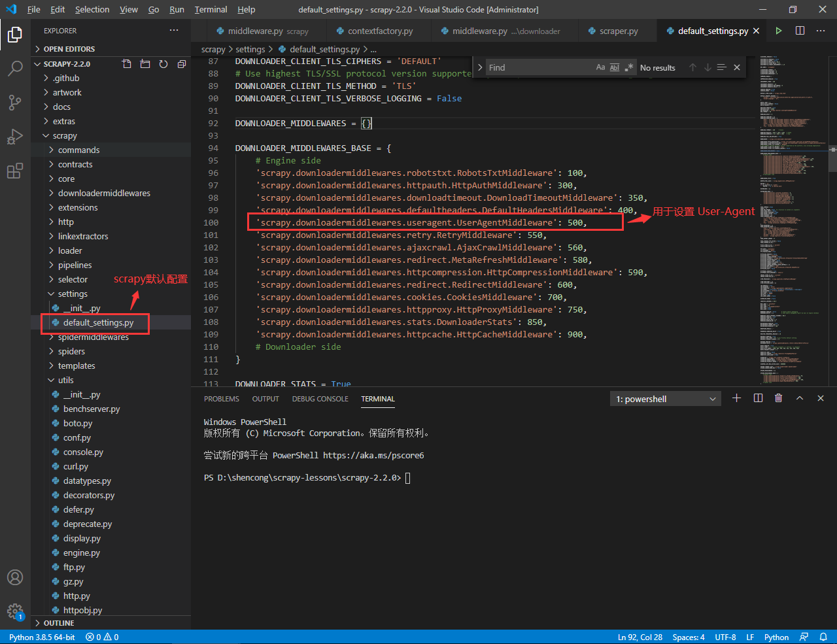Focus the Find input field
Viewport: 837px width, 644px height.
(x=539, y=67)
